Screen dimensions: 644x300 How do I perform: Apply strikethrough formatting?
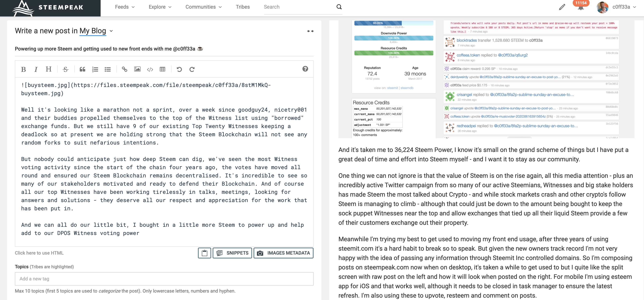66,69
